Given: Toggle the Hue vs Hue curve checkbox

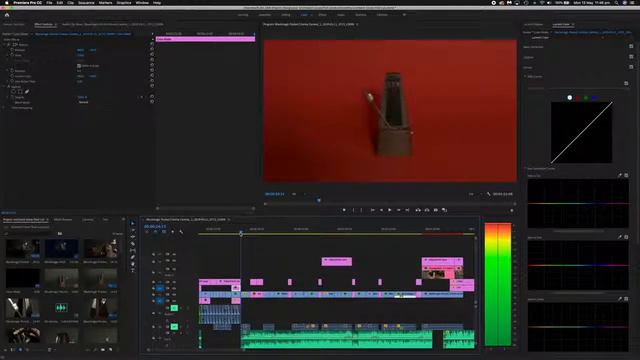Looking at the screenshot, I should point(627,237).
